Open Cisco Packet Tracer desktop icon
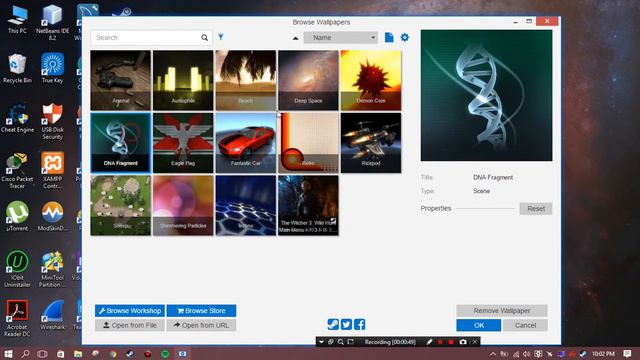 point(17,171)
